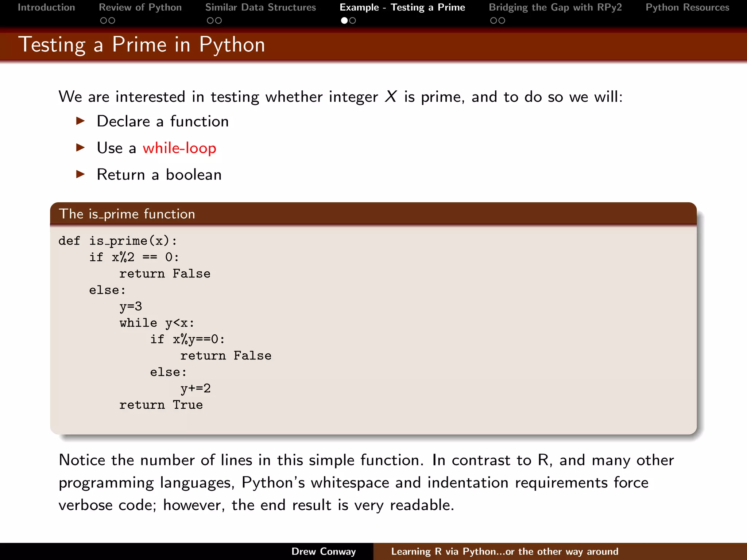The width and height of the screenshot is (747, 560).
Task: Navigate to Python Resources section
Action: 687,8
